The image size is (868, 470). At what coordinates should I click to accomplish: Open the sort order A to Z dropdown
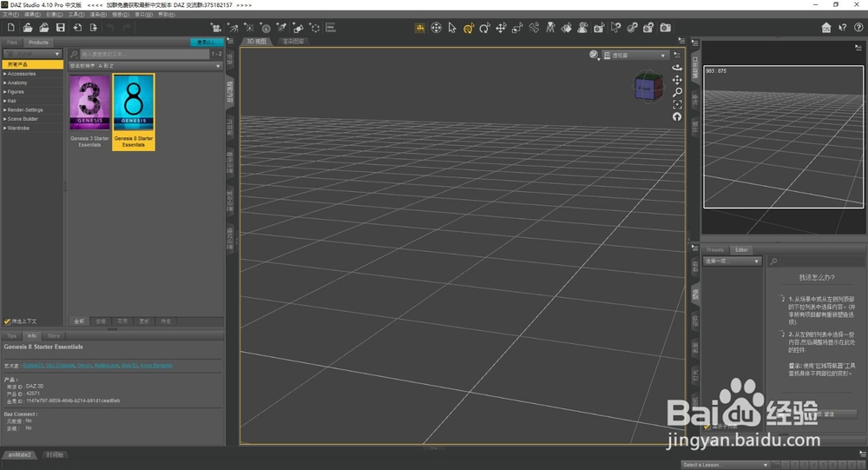point(146,66)
